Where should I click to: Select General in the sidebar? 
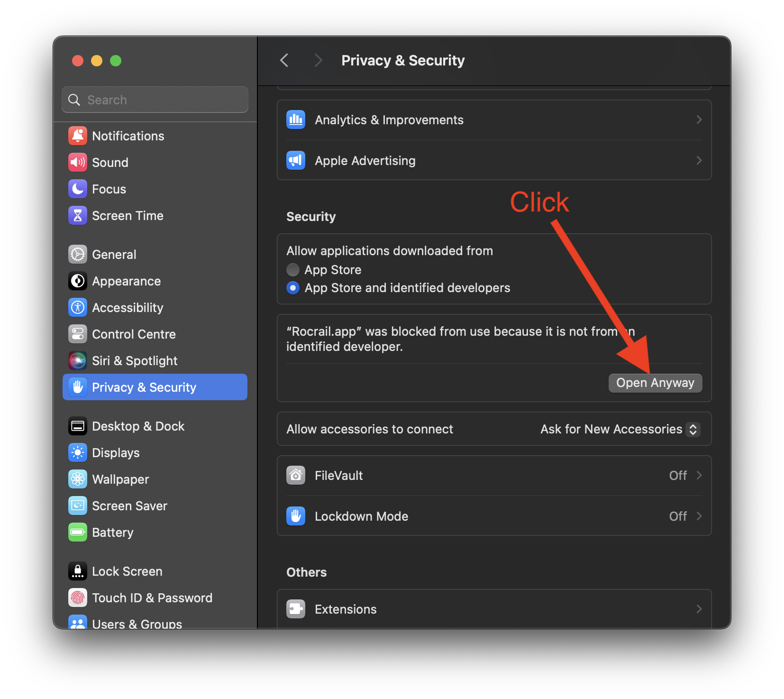pos(114,255)
